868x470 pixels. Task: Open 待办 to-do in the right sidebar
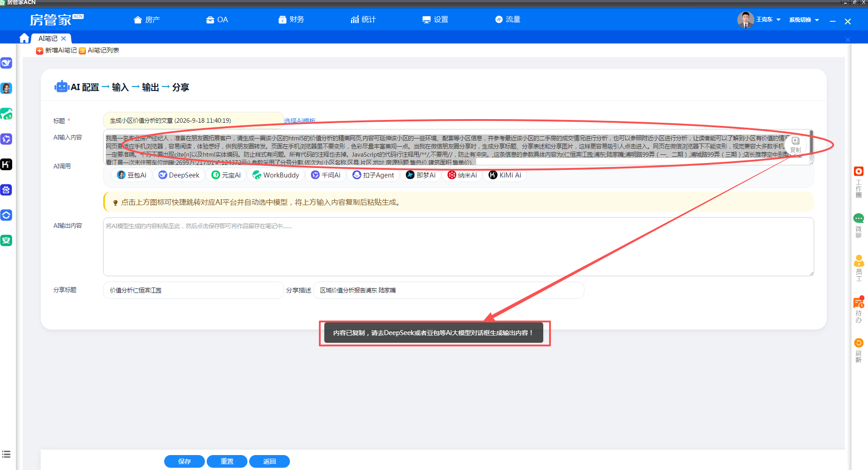859,310
